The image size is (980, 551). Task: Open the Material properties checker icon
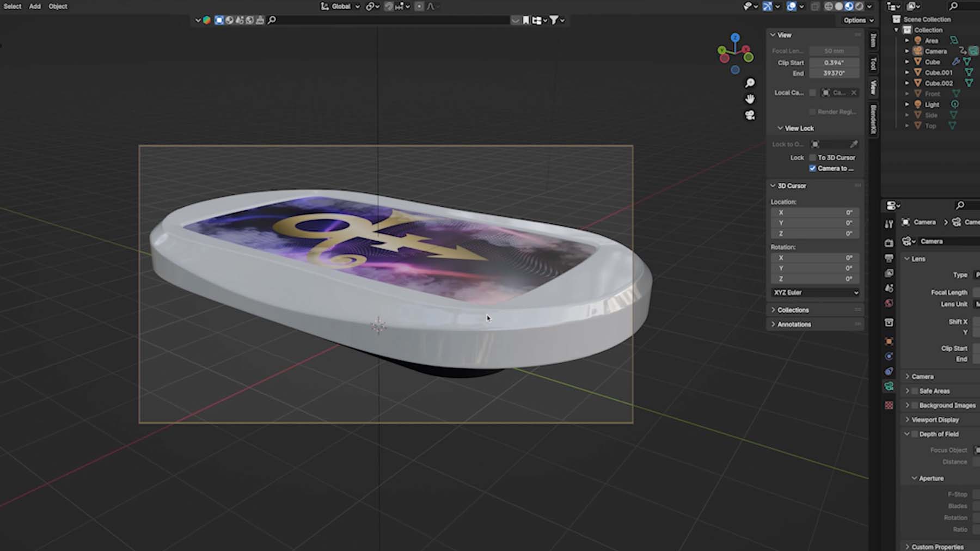point(889,405)
